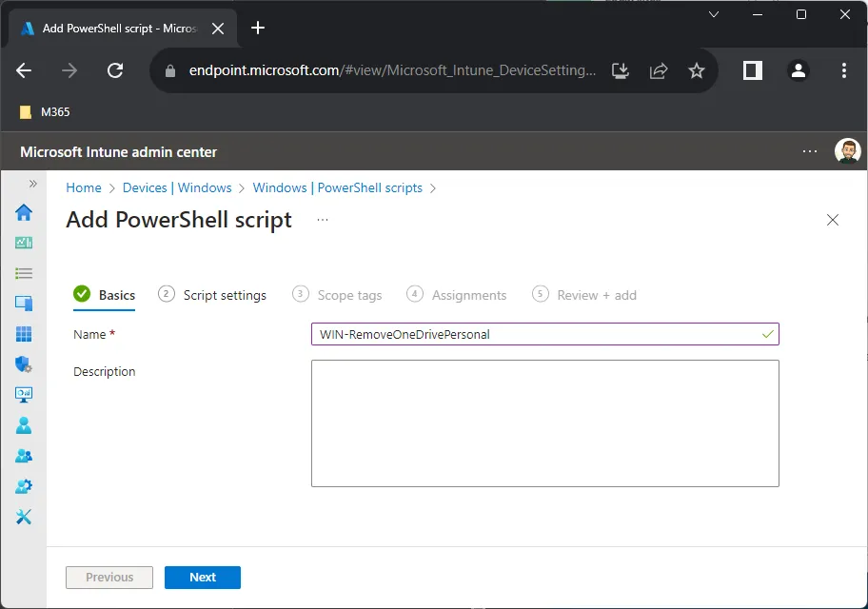Image resolution: width=868 pixels, height=609 pixels.
Task: Open a new browser tab
Action: pos(258,28)
